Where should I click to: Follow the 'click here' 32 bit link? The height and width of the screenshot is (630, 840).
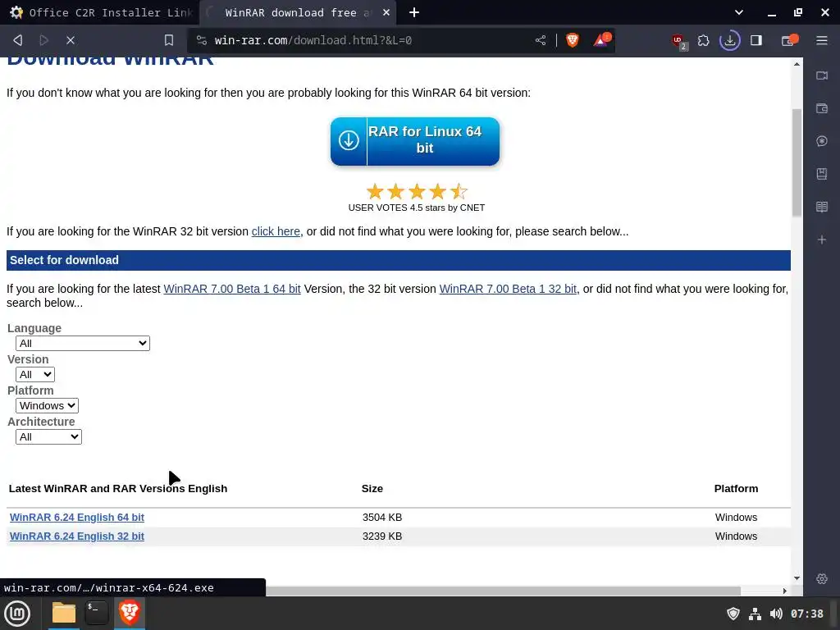point(276,231)
